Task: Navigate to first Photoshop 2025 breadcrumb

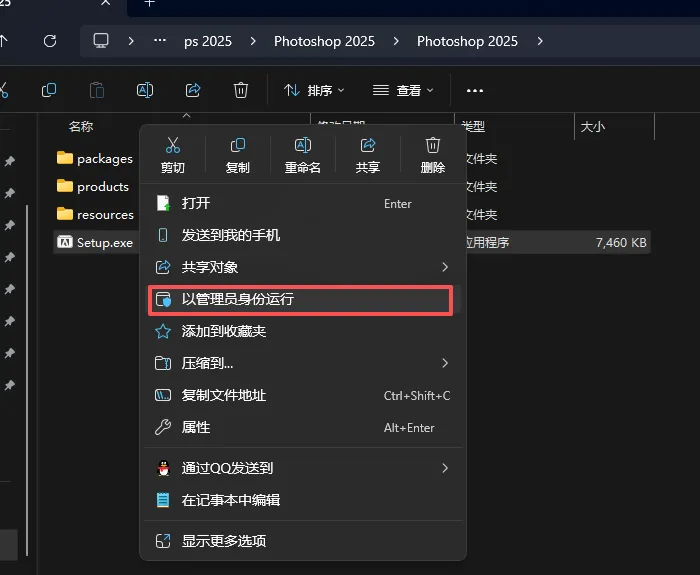Action: tap(325, 42)
